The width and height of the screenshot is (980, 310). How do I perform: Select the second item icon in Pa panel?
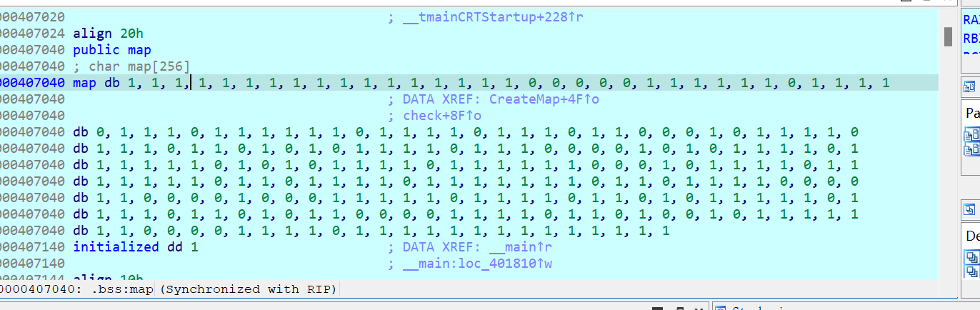pyautogui.click(x=971, y=149)
